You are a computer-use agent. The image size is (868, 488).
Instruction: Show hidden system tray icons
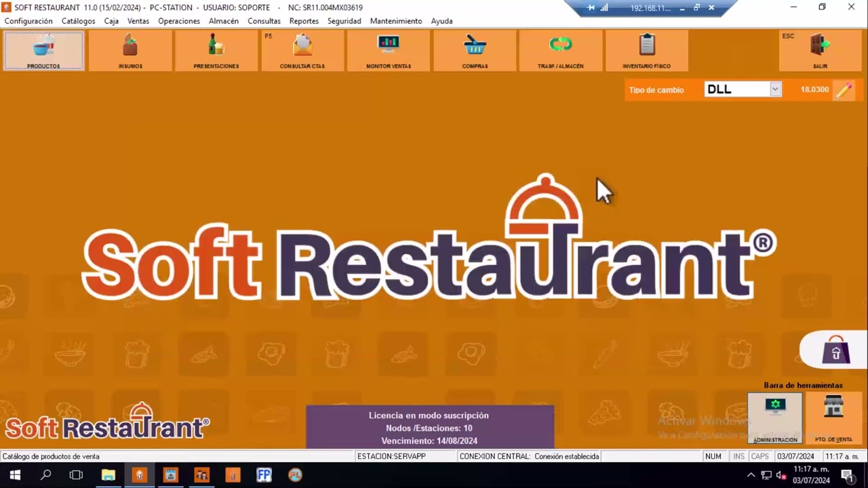tap(751, 475)
